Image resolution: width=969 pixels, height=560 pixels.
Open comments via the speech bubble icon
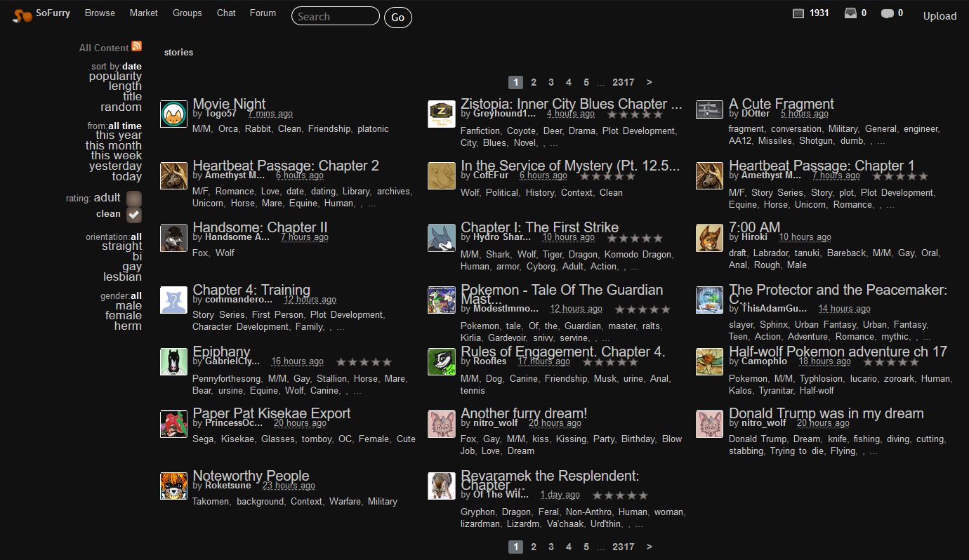tap(887, 13)
